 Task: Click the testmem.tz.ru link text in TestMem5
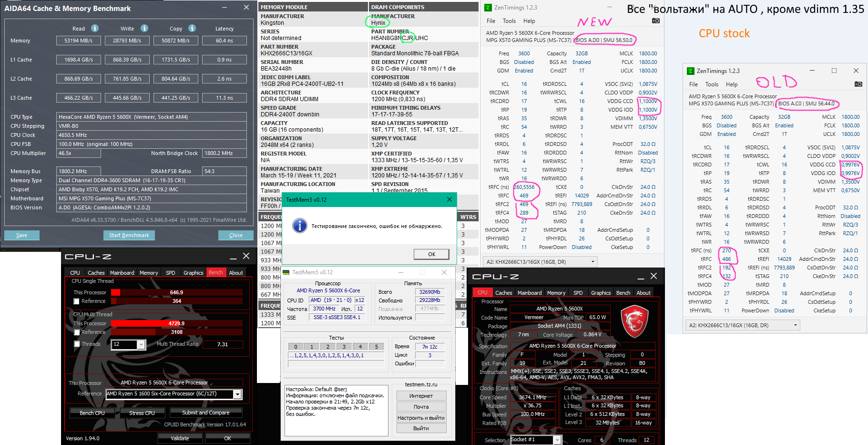[x=421, y=384]
